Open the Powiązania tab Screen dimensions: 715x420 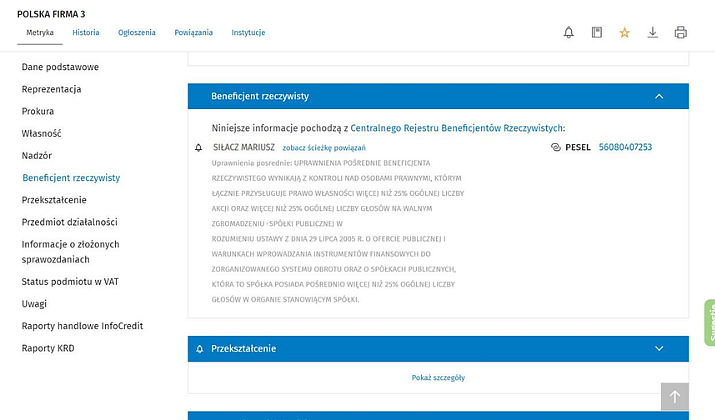pyautogui.click(x=193, y=33)
